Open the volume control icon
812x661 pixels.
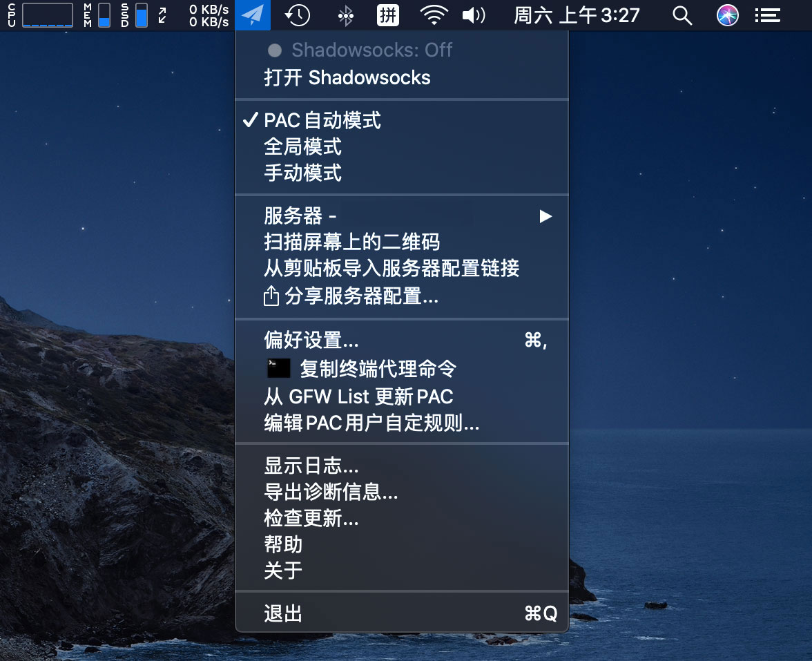tap(474, 15)
